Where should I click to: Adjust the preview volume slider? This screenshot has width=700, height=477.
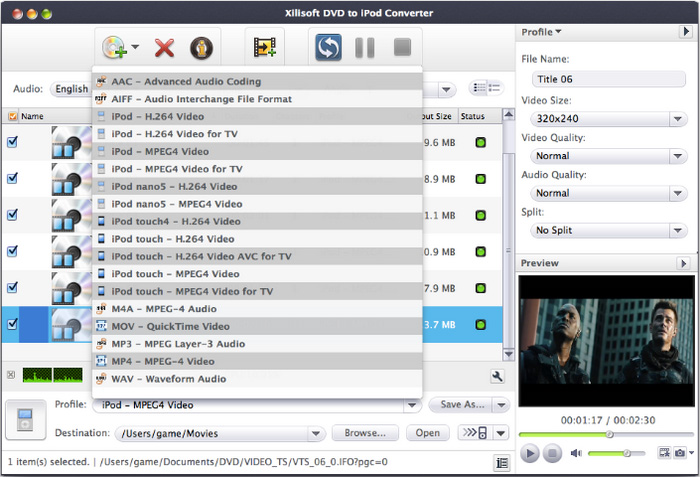click(617, 453)
